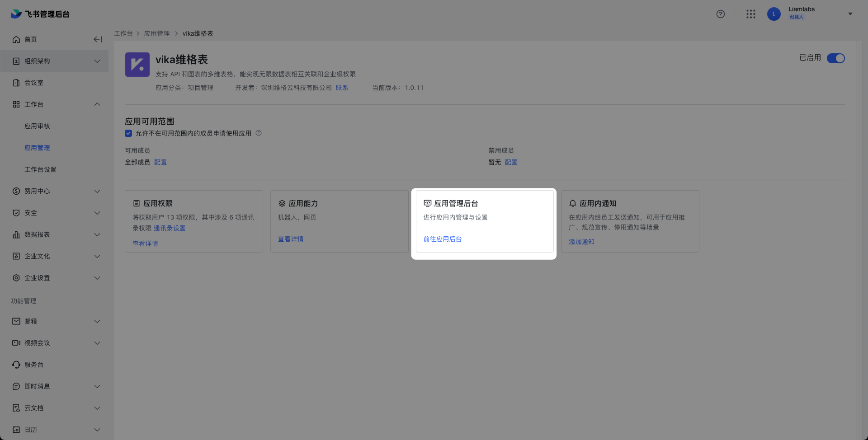This screenshot has width=868, height=440.
Task: Collapse the sidebar with the arrow icon
Action: coord(98,39)
